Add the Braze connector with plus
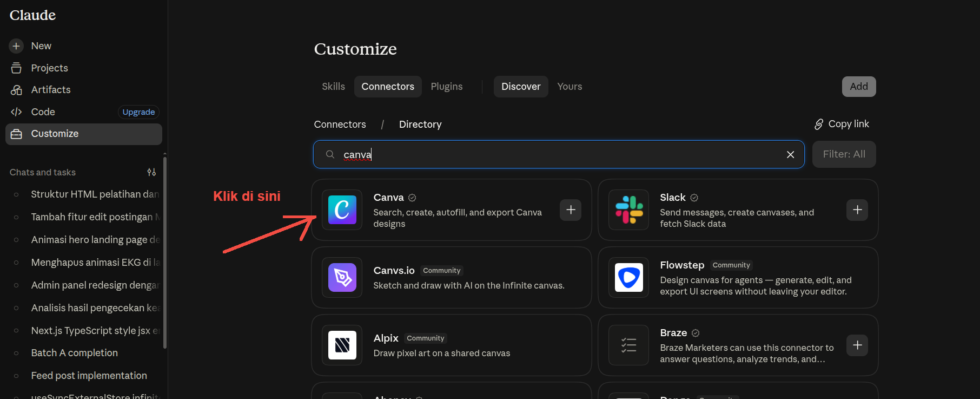980x399 pixels. [857, 345]
